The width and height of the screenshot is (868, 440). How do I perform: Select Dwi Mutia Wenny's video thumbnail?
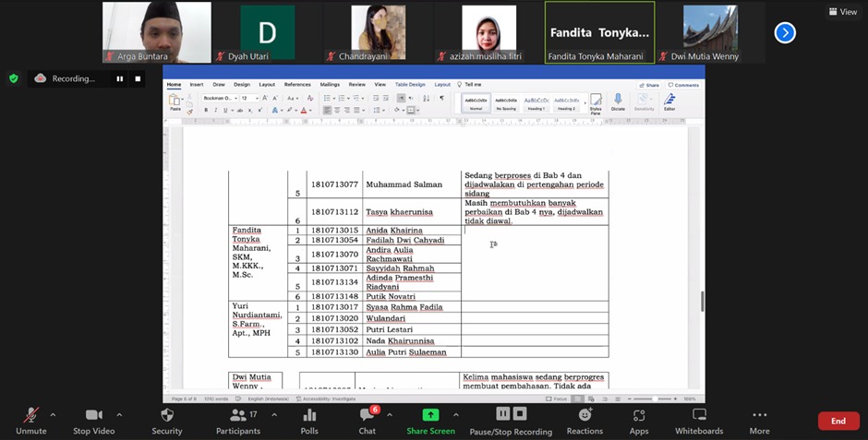(x=710, y=32)
